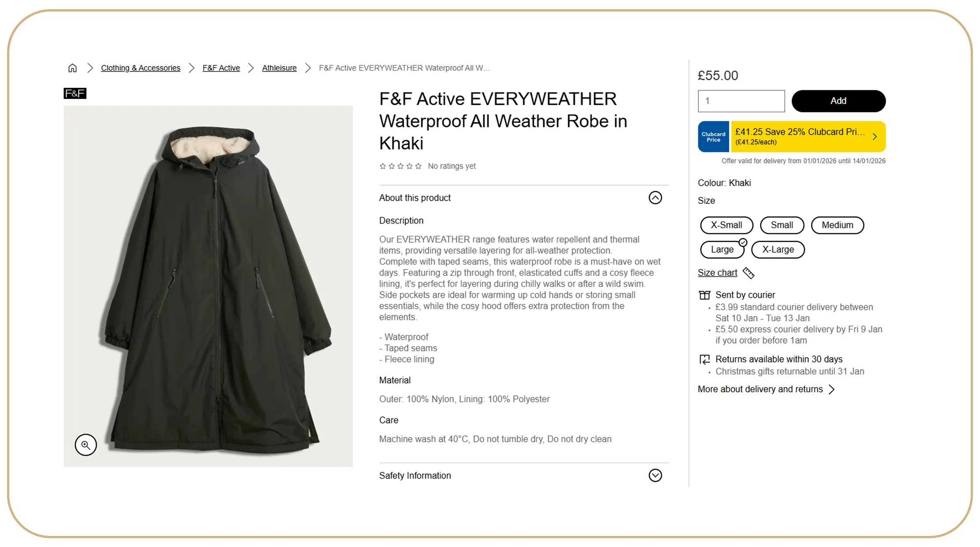Screen dimensions: 980x547
Task: Click the magnifier zoom icon on product image
Action: [86, 445]
